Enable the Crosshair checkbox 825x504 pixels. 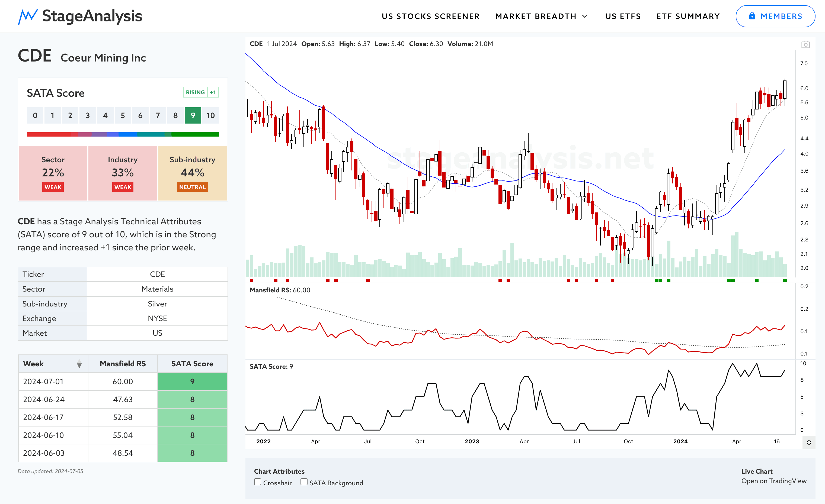257,482
